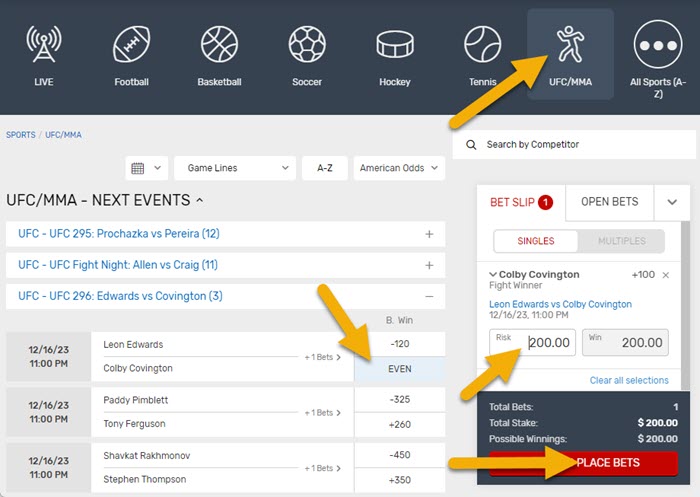Image resolution: width=700 pixels, height=497 pixels.
Task: Pick Leon Edwards at -120 odds
Action: [400, 345]
